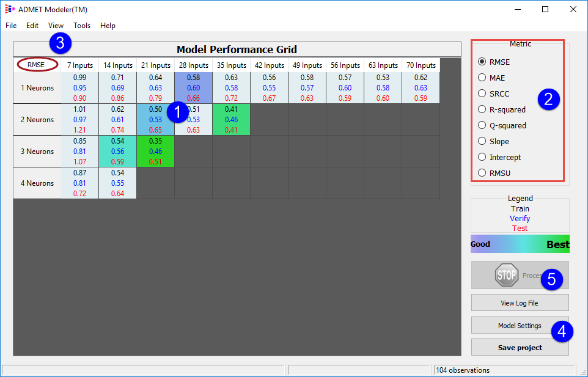
Task: Select the 1 Neurons, 49 Inputs cell
Action: [307, 88]
